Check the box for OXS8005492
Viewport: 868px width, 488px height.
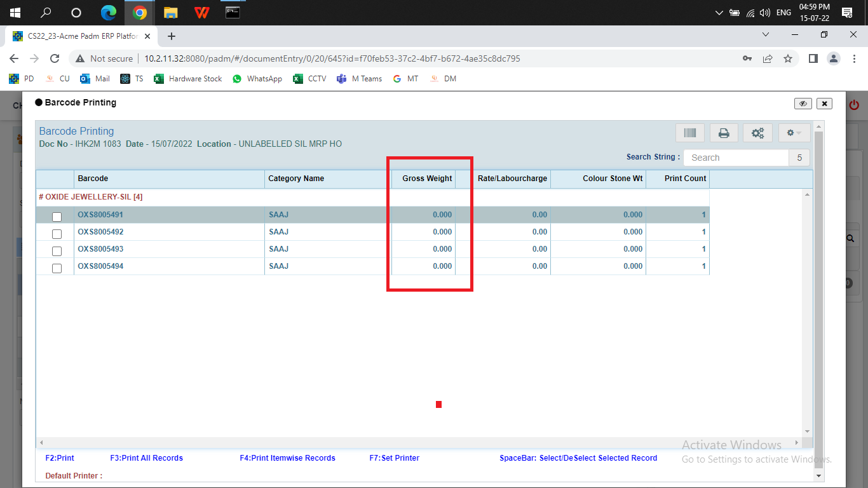pyautogui.click(x=57, y=234)
